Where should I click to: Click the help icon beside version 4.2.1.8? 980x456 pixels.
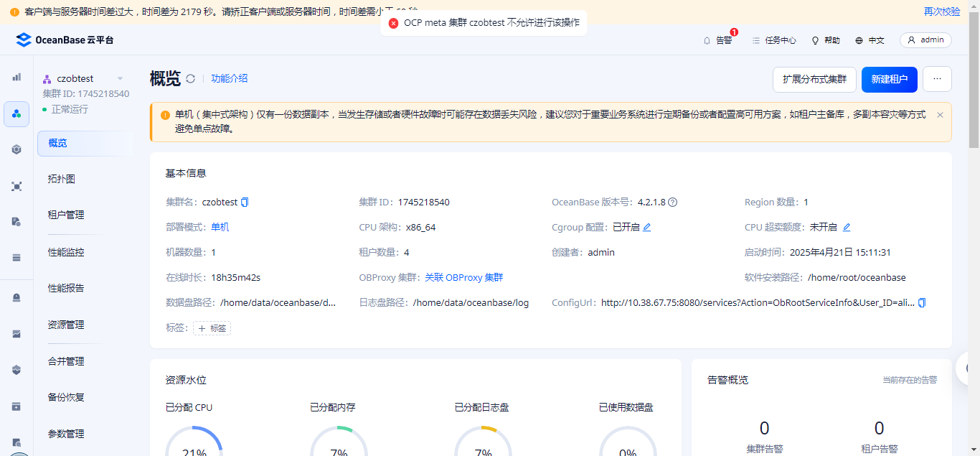click(673, 203)
